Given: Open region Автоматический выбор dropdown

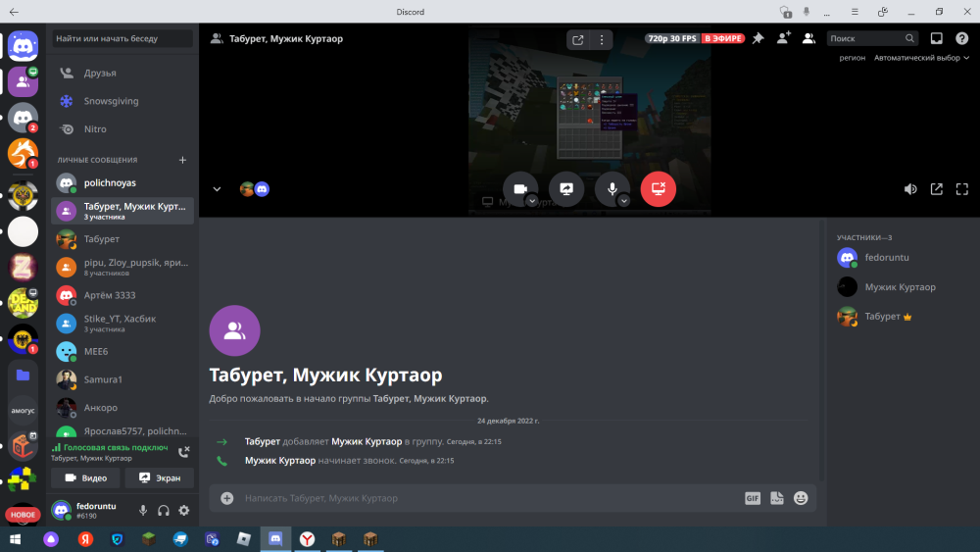Looking at the screenshot, I should pyautogui.click(x=921, y=58).
